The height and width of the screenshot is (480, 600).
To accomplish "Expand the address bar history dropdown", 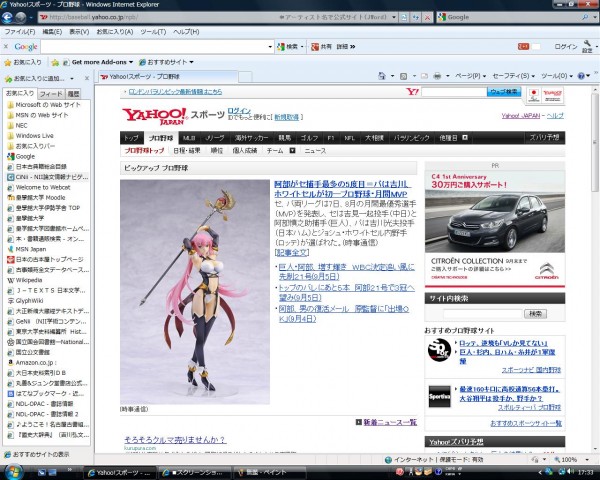I will [x=393, y=18].
